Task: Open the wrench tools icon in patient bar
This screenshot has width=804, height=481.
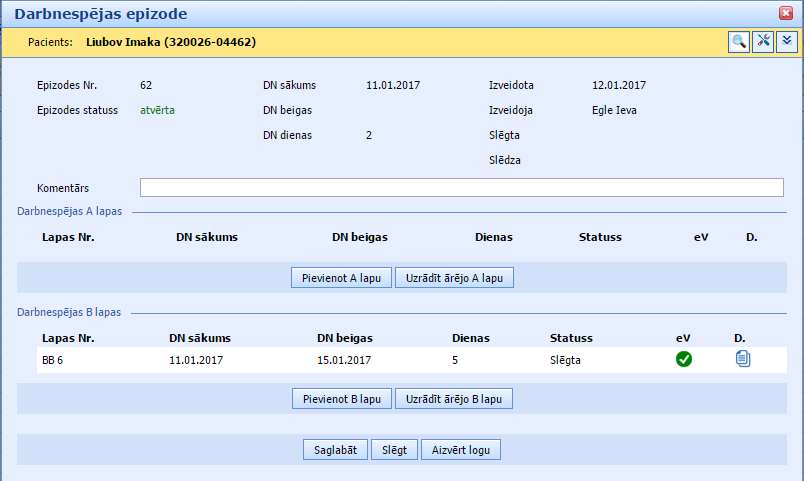Action: [763, 42]
